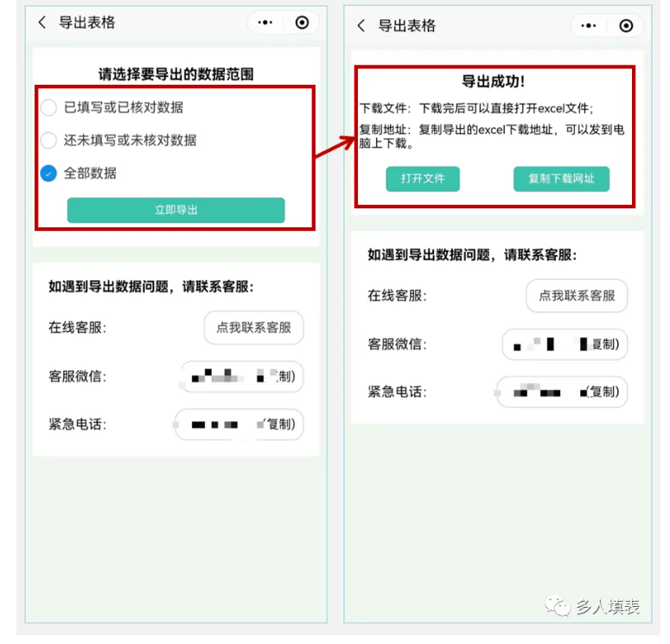Click the 打开文件 button
The image size is (670, 644).
423,179
